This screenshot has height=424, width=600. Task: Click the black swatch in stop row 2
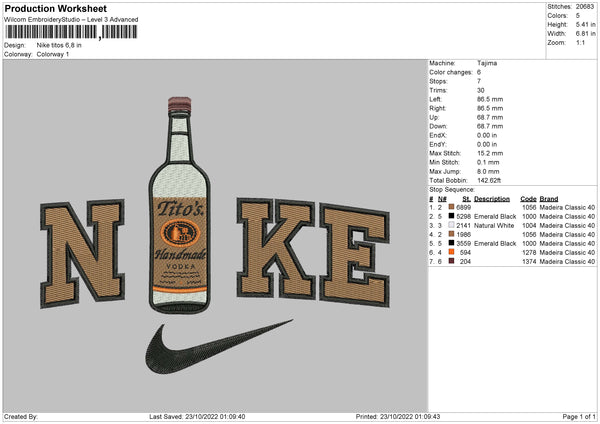coord(451,216)
